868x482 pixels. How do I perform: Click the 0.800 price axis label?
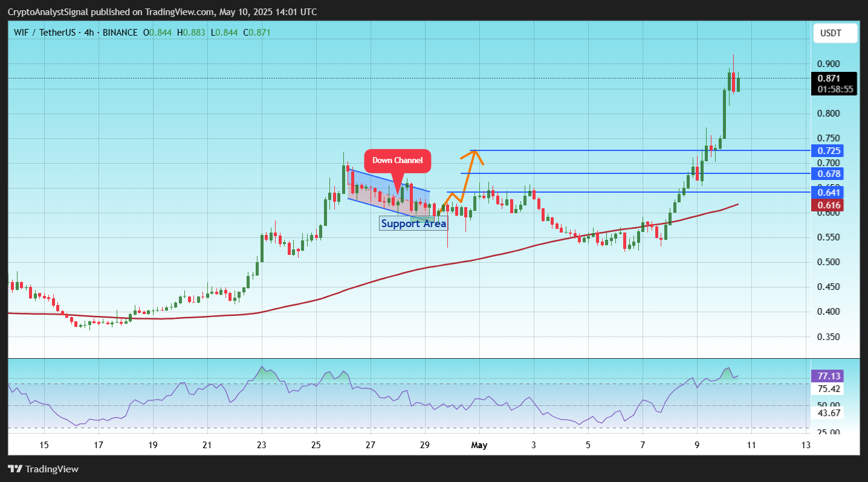point(829,113)
